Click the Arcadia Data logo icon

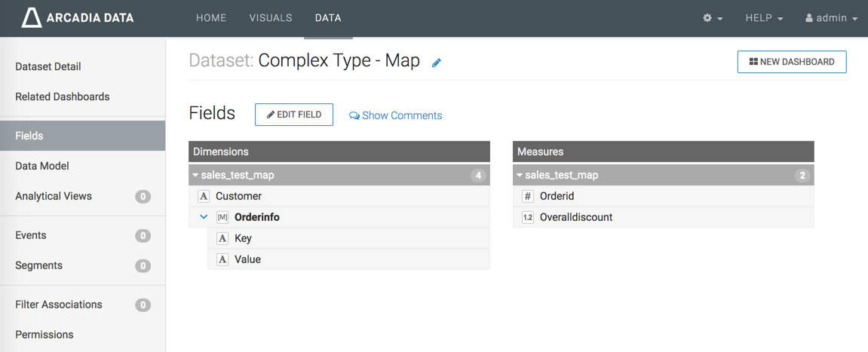(32, 18)
